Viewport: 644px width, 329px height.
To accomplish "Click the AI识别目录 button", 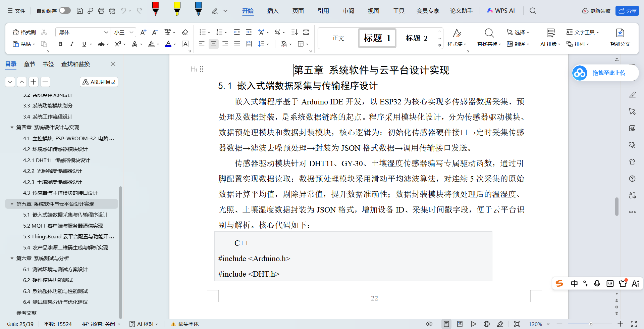I will click(x=99, y=82).
